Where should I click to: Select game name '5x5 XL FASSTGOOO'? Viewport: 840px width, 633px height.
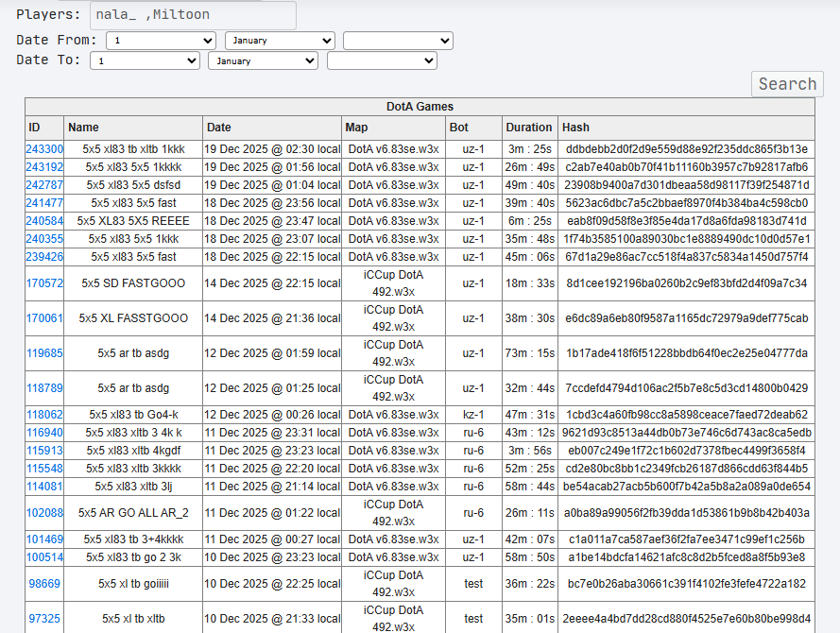[x=133, y=318]
